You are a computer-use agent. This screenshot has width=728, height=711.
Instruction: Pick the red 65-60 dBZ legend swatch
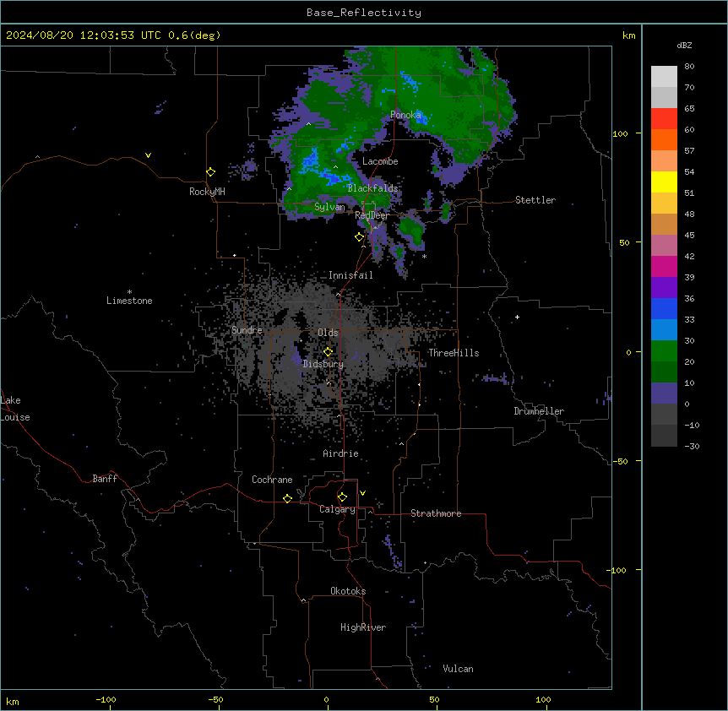(x=664, y=119)
